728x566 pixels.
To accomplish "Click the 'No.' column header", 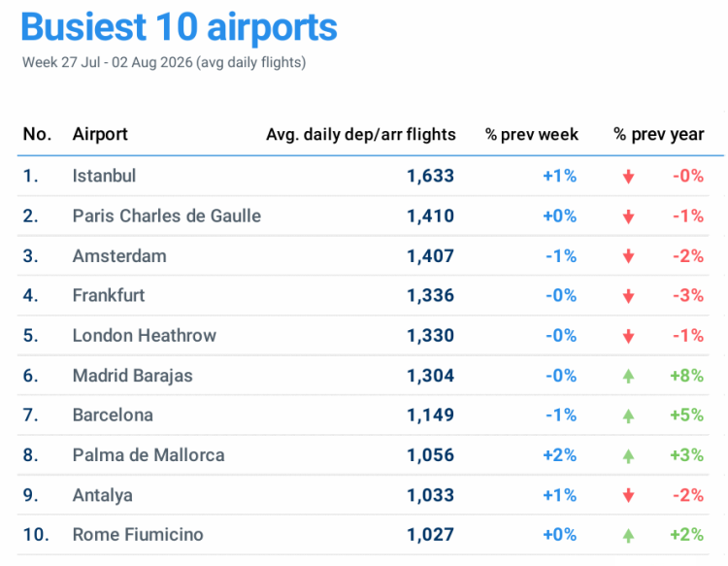I will (x=37, y=134).
